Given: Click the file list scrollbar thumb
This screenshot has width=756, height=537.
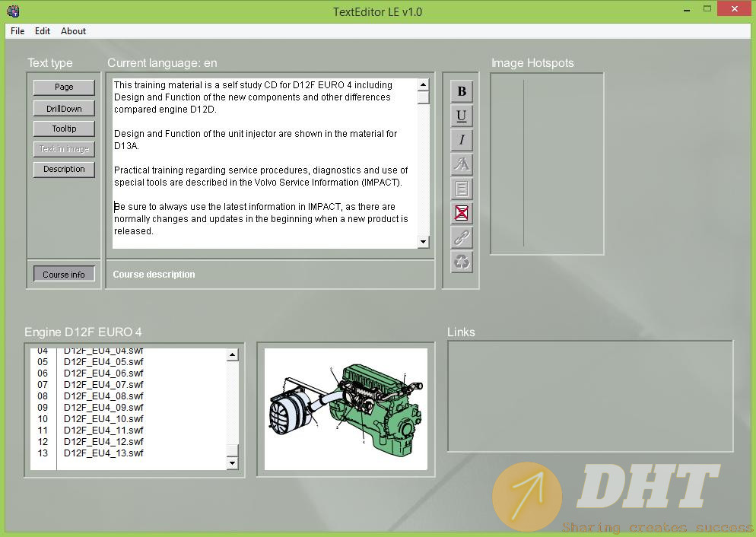Looking at the screenshot, I should click(233, 451).
